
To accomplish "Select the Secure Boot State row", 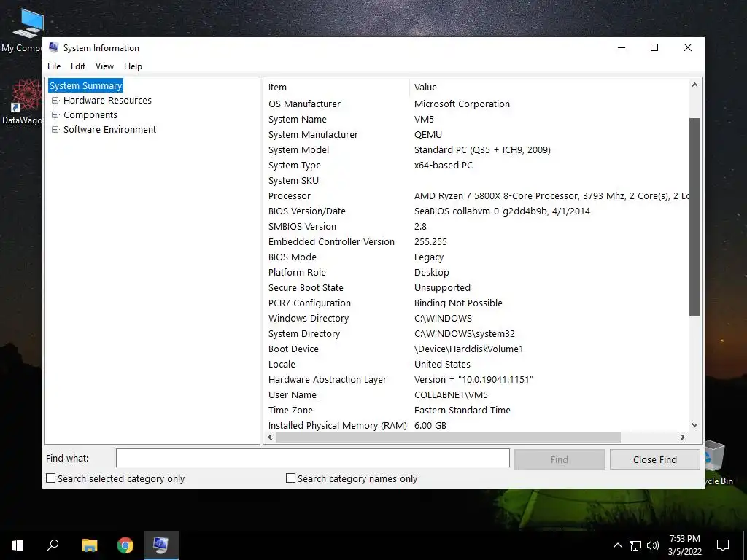I will coord(477,287).
